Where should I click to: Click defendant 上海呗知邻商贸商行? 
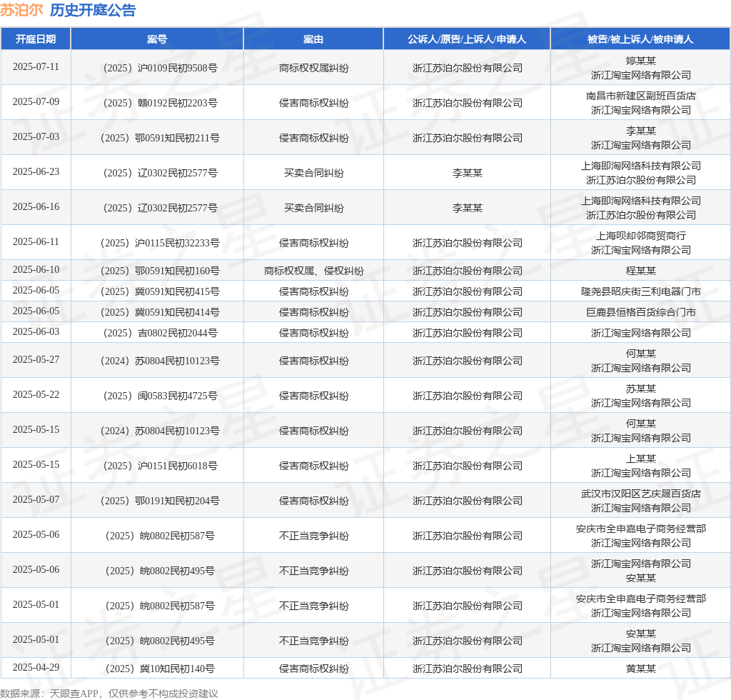[640, 236]
